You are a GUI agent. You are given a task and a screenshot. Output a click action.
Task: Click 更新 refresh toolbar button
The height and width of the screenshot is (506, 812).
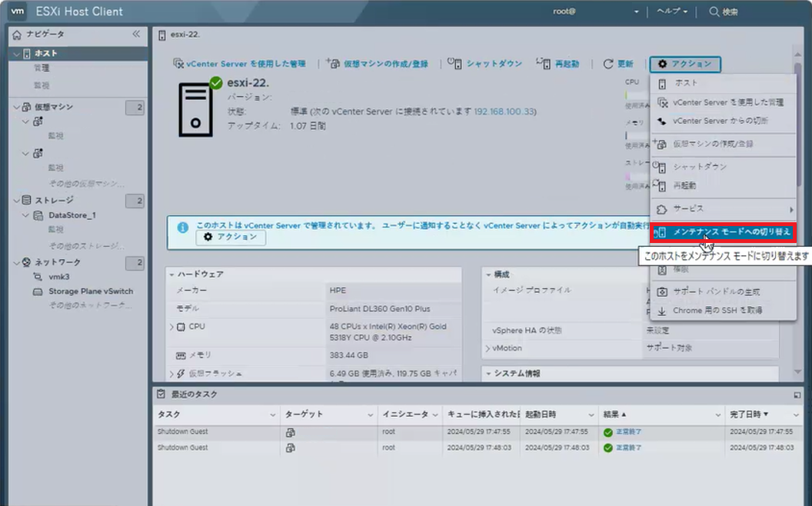[618, 64]
